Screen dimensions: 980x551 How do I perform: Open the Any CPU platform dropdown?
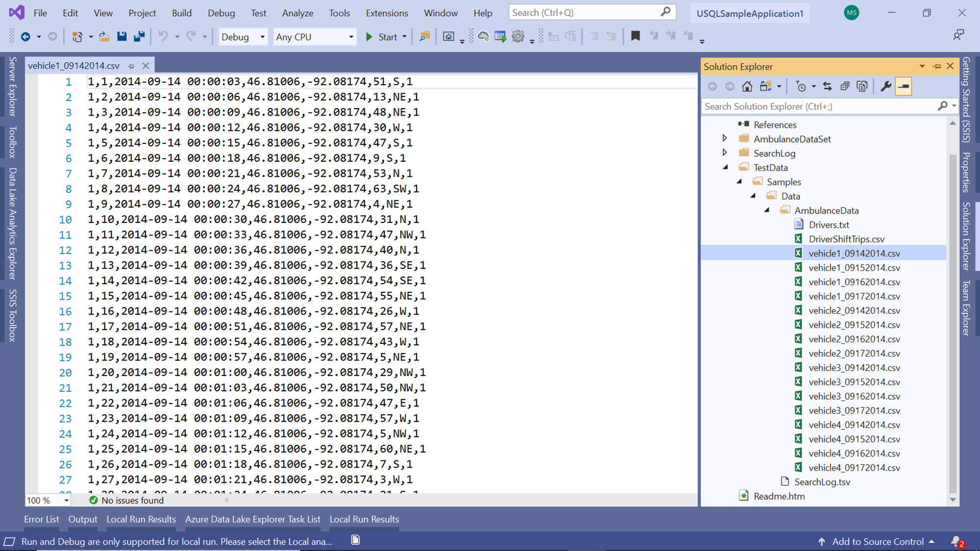coord(314,37)
